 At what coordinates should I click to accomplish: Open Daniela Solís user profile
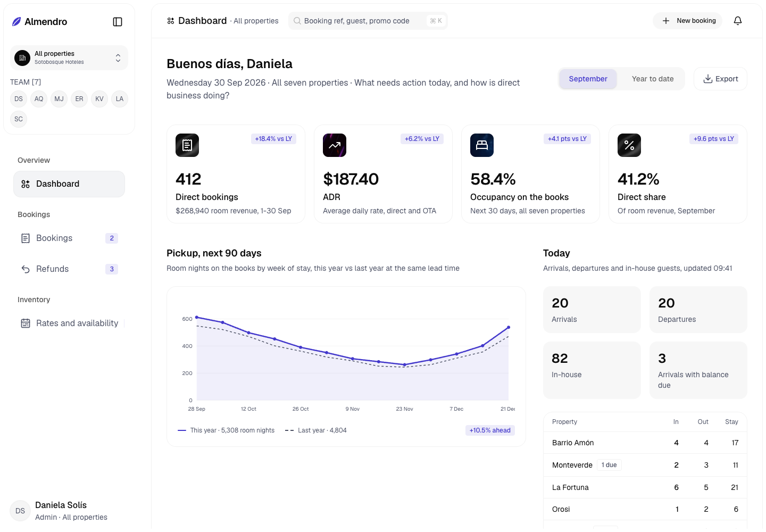[x=69, y=511]
